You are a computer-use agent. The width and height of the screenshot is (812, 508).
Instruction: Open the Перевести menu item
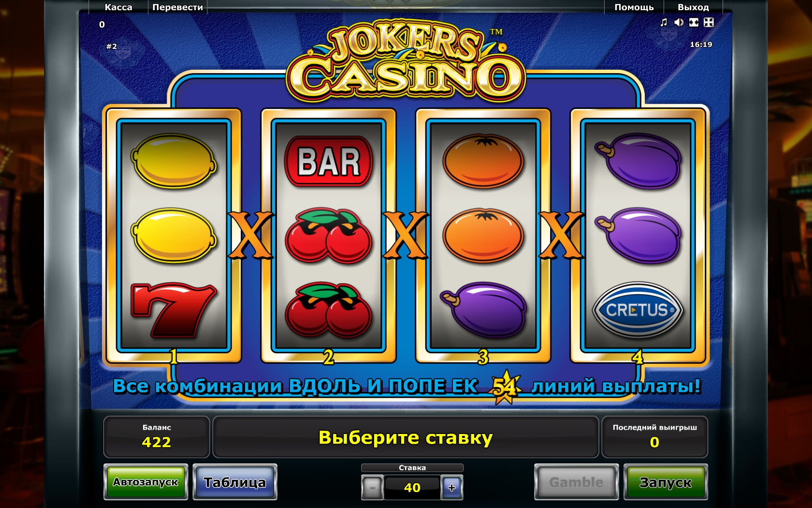tap(177, 7)
